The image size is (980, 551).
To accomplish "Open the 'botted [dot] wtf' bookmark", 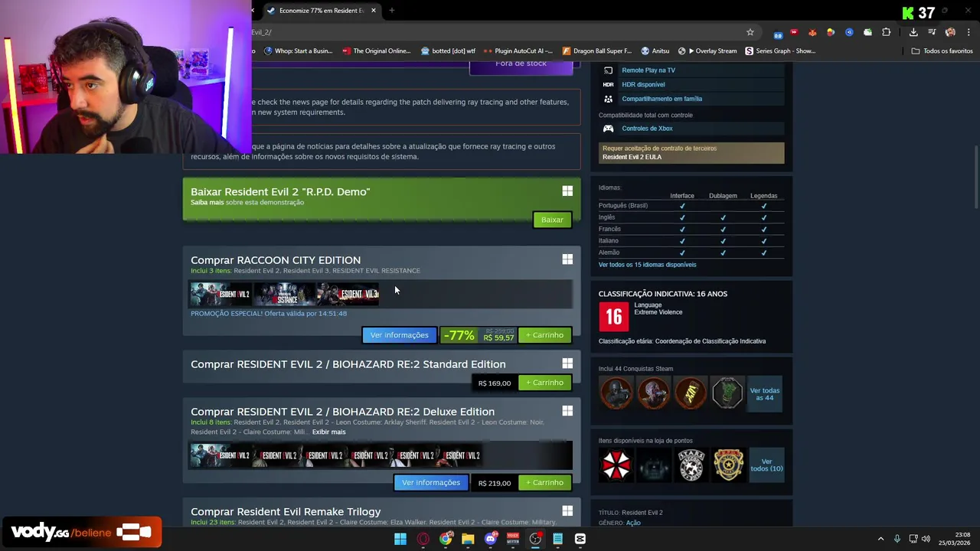I will (449, 51).
